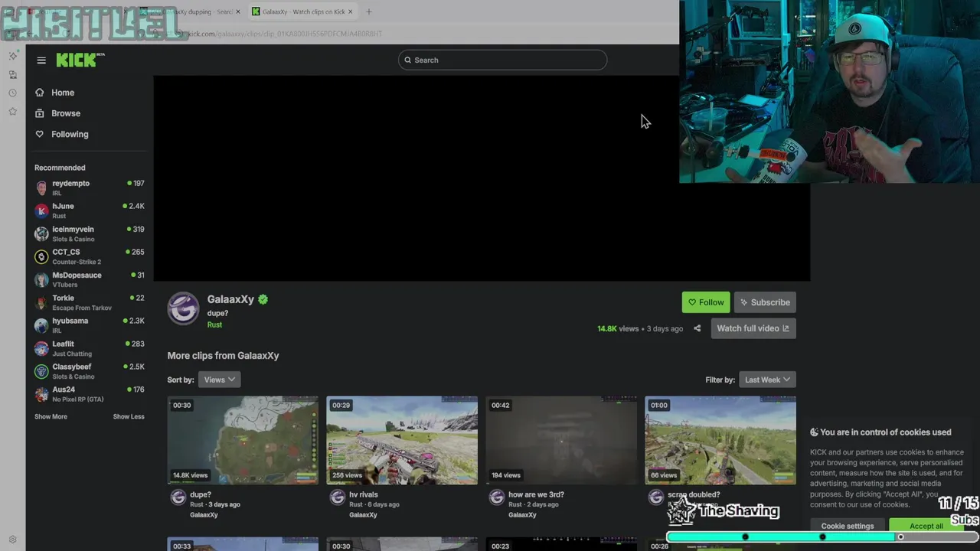Click avatar beside 'hv rivals' clip
The height and width of the screenshot is (551, 980).
(x=338, y=498)
